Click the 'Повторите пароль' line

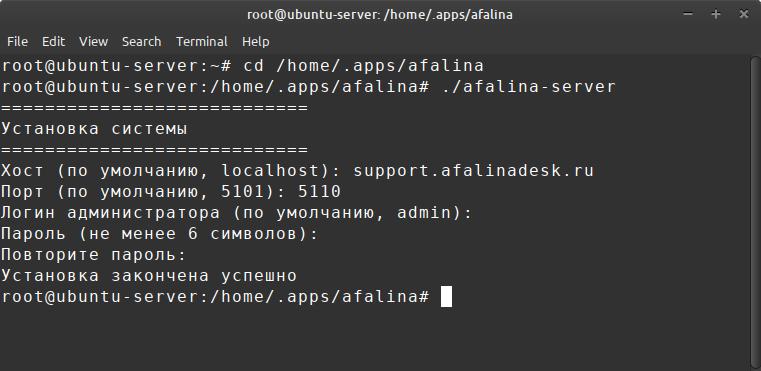[x=94, y=255]
